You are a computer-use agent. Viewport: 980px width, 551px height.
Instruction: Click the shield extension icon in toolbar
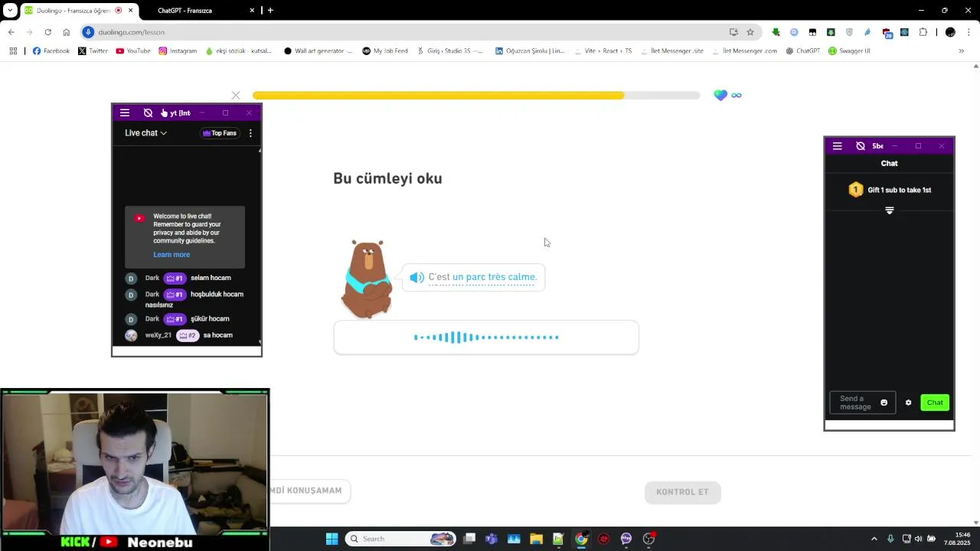point(849,32)
